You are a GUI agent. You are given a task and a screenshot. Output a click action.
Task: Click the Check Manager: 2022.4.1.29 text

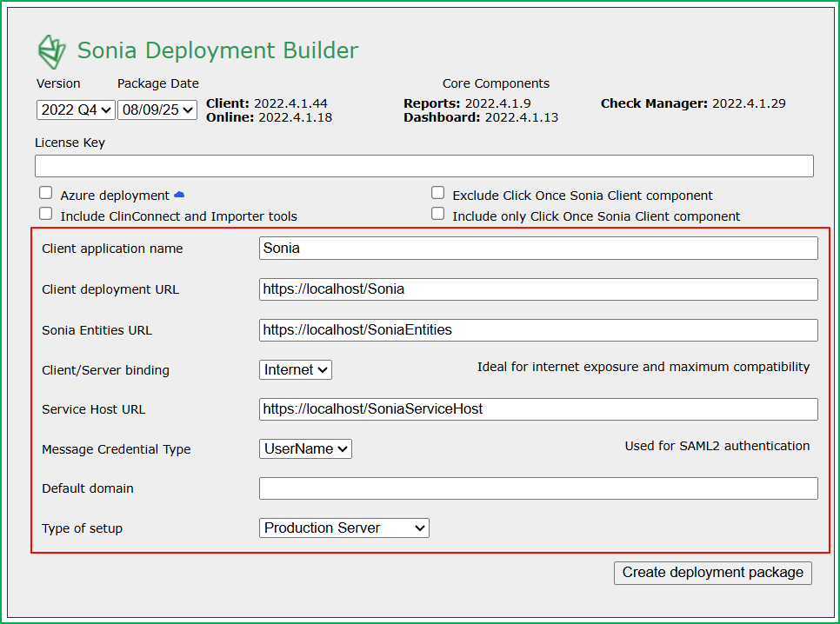tap(693, 103)
